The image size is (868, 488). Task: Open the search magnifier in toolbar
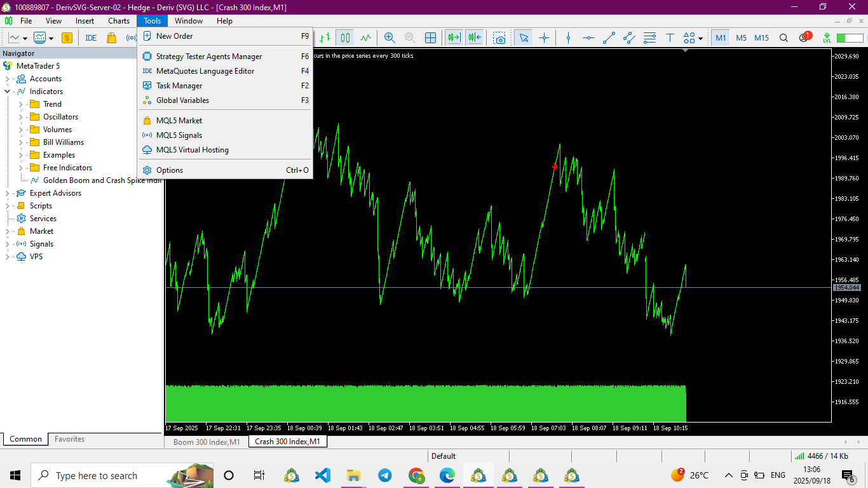pos(783,38)
